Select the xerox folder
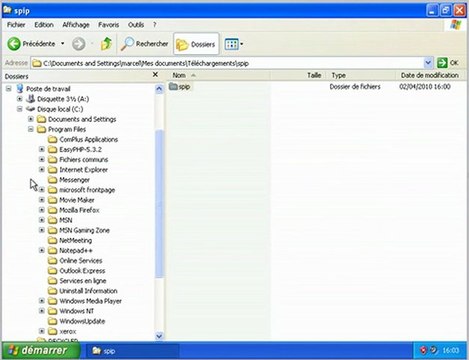Viewport: 469px width, 360px height. click(x=62, y=331)
